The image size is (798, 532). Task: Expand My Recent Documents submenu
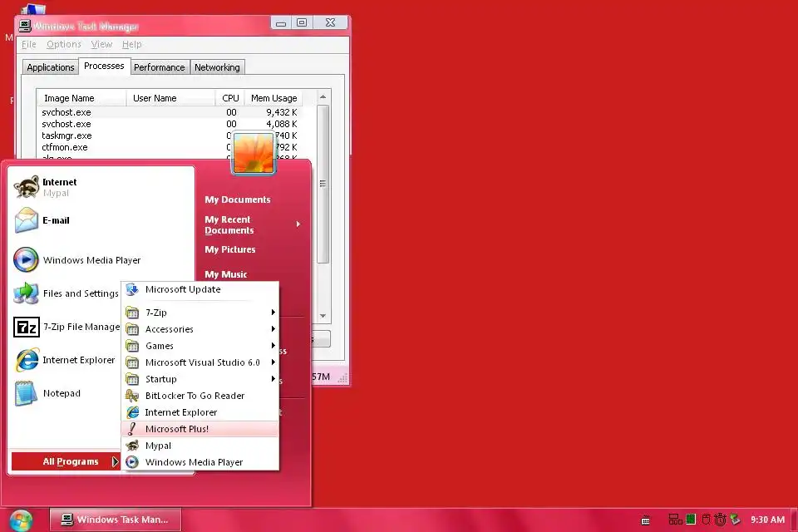pos(253,224)
